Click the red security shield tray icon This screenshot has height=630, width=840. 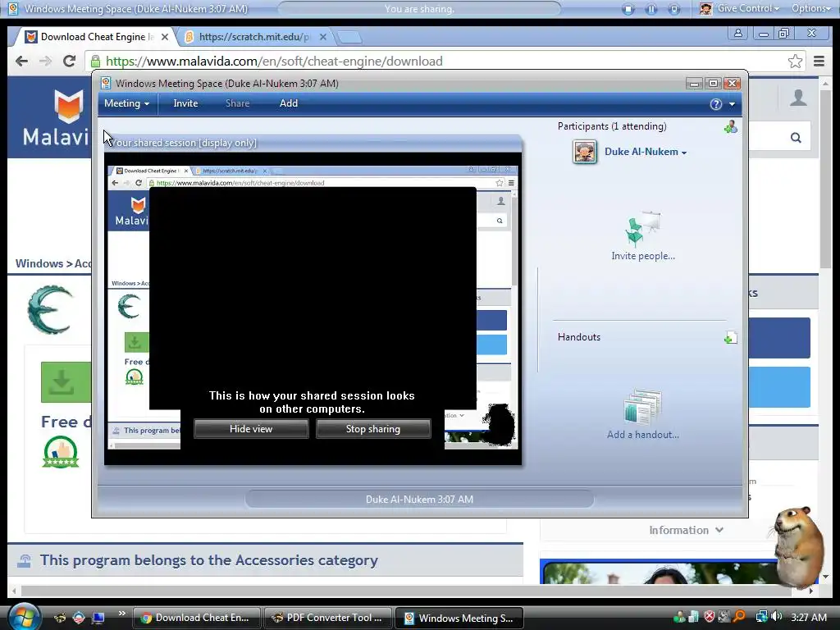coord(710,617)
